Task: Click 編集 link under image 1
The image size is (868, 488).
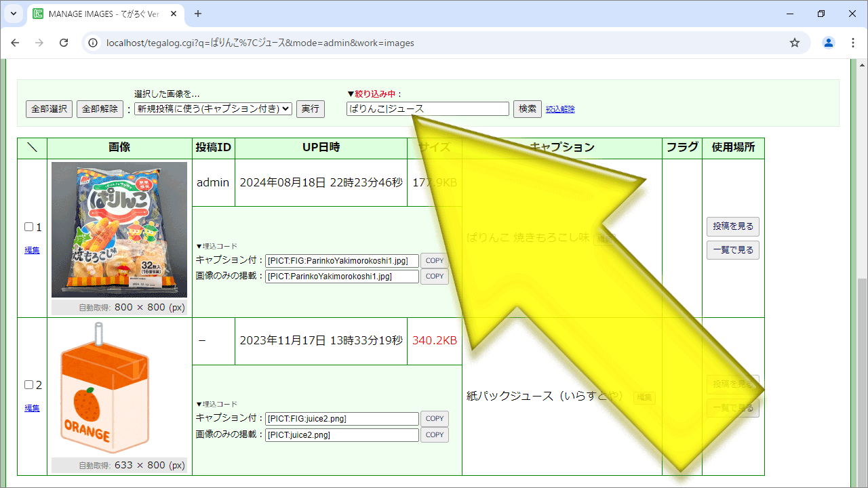Action: pyautogui.click(x=32, y=250)
